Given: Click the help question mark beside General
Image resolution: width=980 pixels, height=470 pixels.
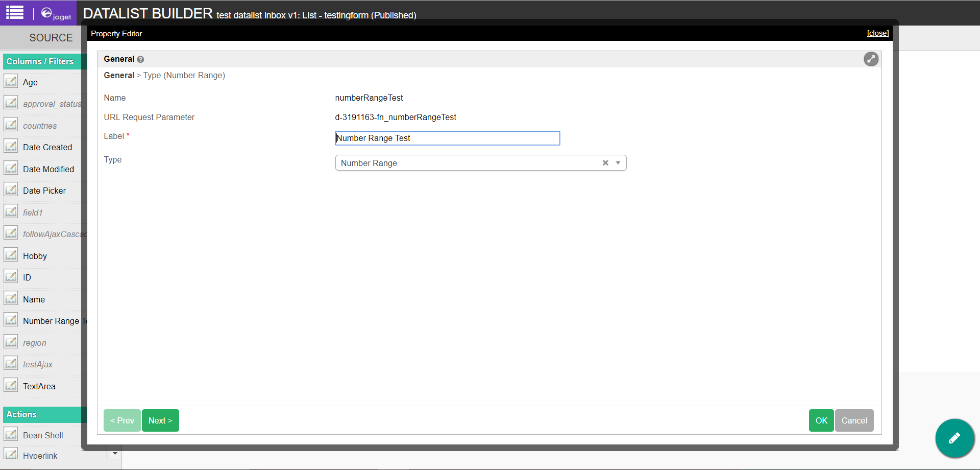Looking at the screenshot, I should coord(140,59).
